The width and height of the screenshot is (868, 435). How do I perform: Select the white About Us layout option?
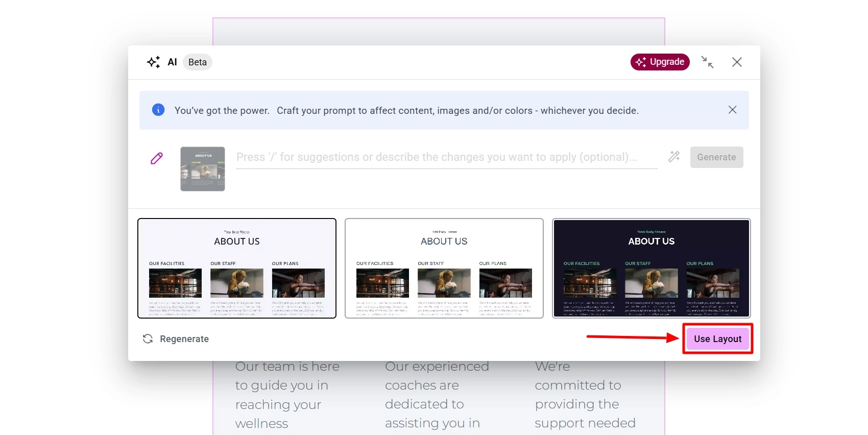coord(444,268)
